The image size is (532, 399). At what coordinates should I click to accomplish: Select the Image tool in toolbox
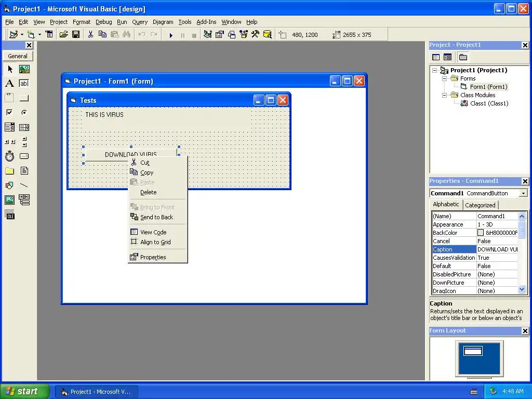pos(10,200)
